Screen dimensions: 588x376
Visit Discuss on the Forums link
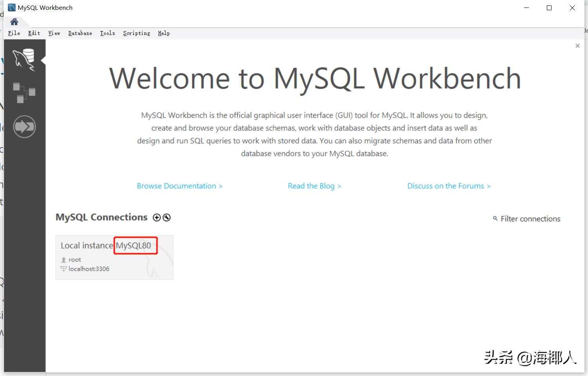click(x=449, y=186)
